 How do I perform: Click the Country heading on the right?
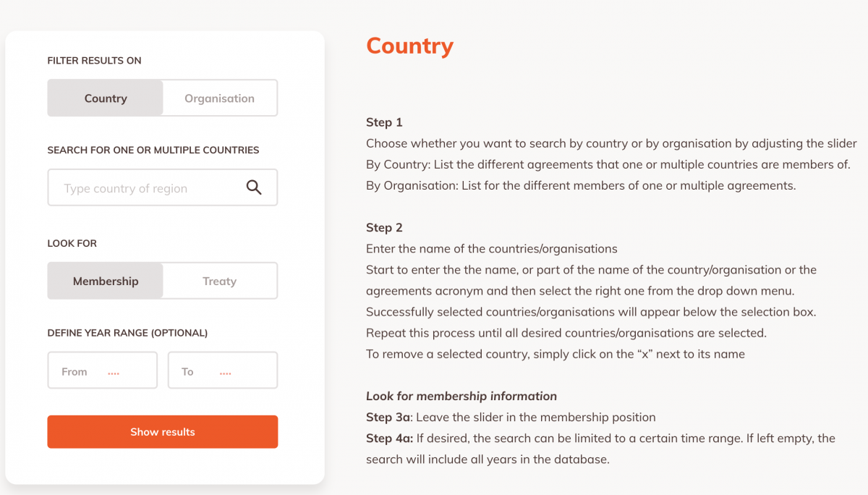tap(409, 46)
